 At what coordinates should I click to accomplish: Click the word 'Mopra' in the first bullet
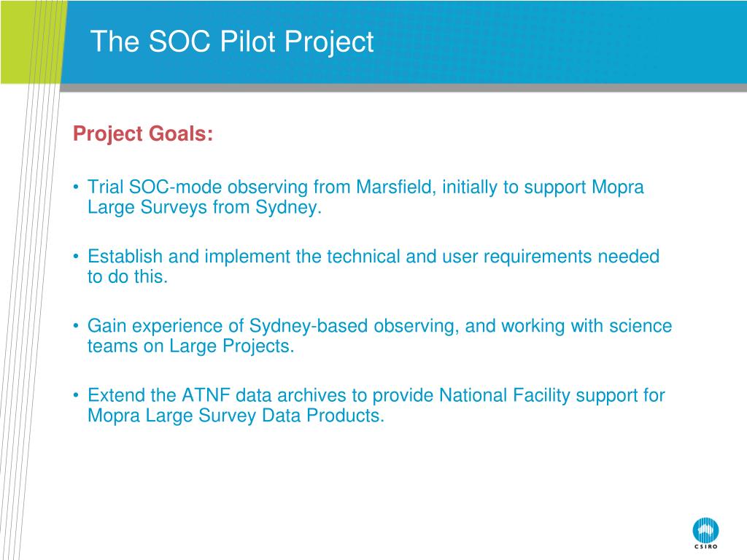(618, 187)
